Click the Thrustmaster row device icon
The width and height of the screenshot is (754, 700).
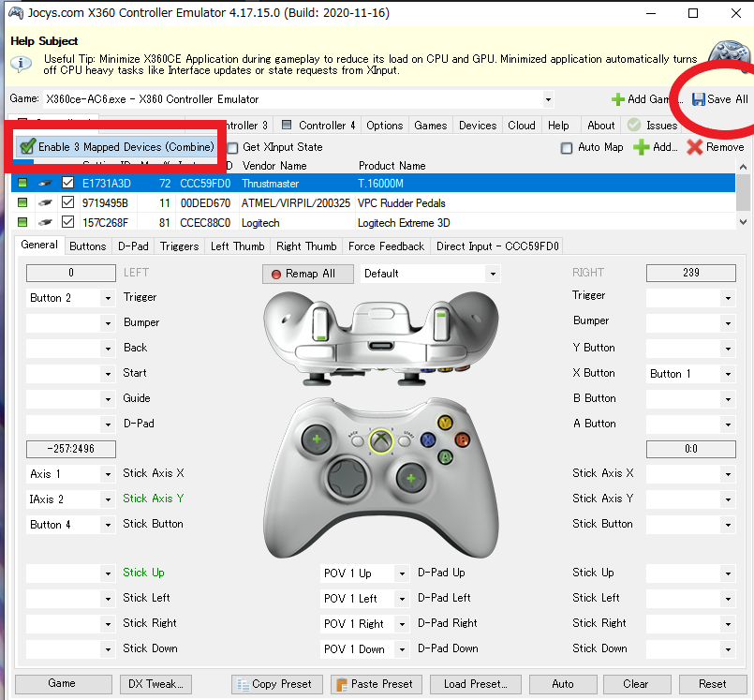click(x=45, y=184)
